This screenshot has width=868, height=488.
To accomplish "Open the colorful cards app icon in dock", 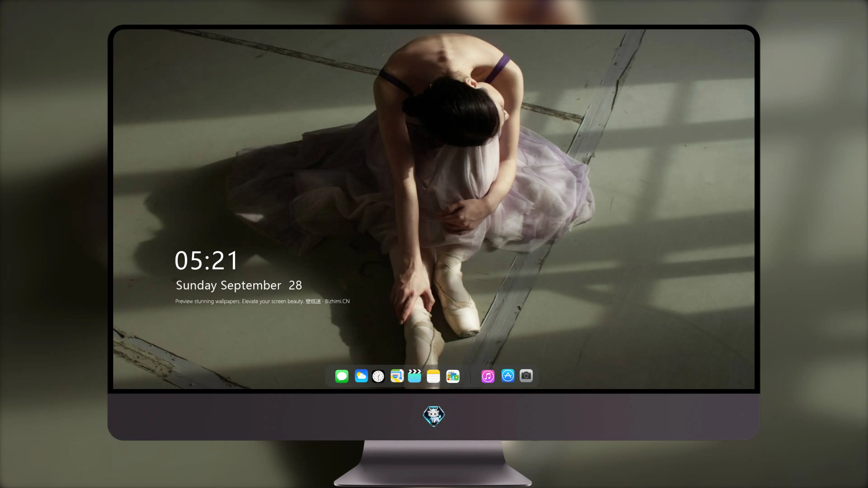I will pos(453,376).
